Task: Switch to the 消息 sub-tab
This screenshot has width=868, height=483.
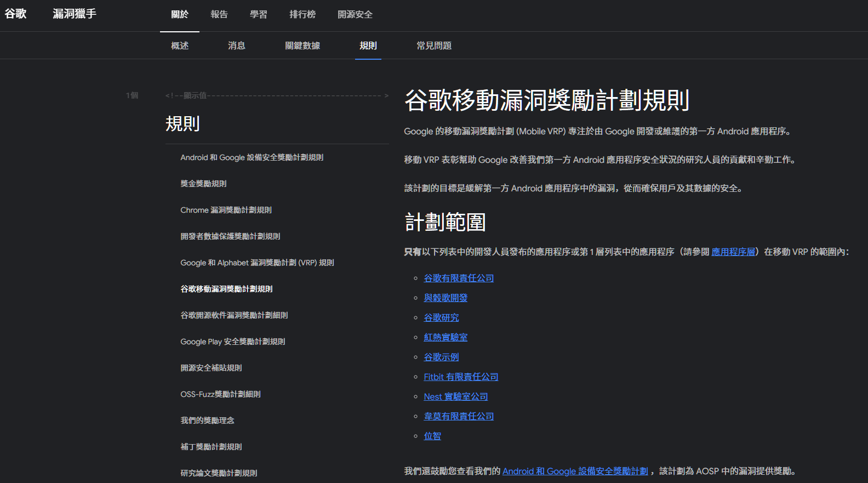Action: [x=237, y=46]
